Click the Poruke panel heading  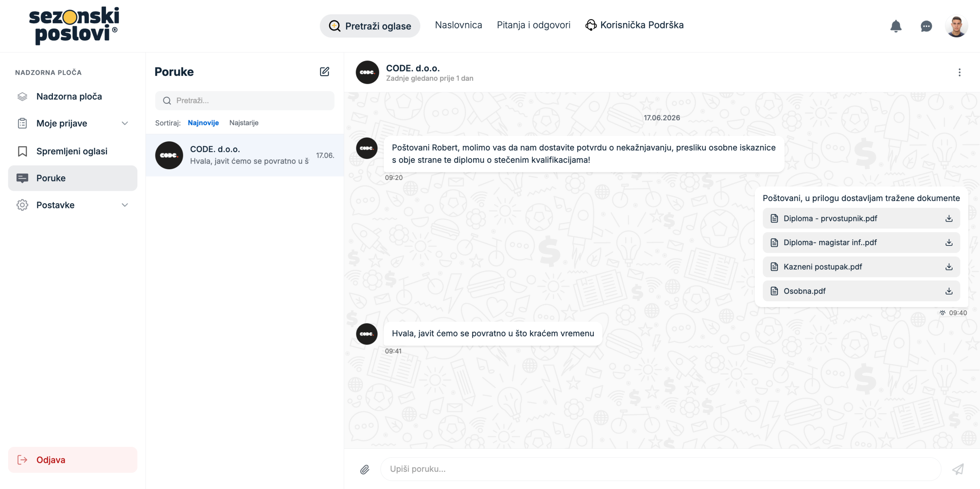(174, 72)
